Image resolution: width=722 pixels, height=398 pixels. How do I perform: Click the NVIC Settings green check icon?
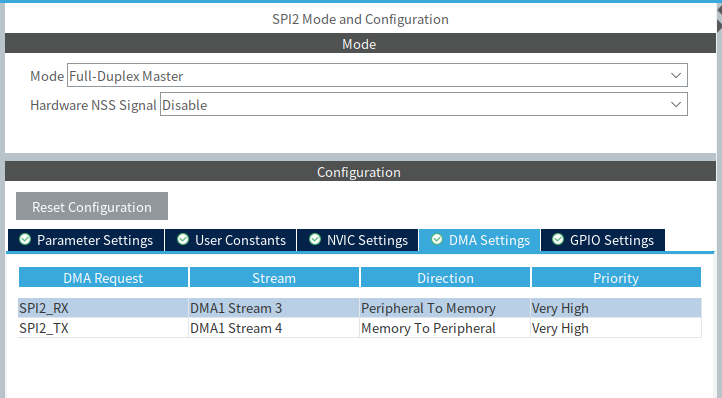coord(315,240)
